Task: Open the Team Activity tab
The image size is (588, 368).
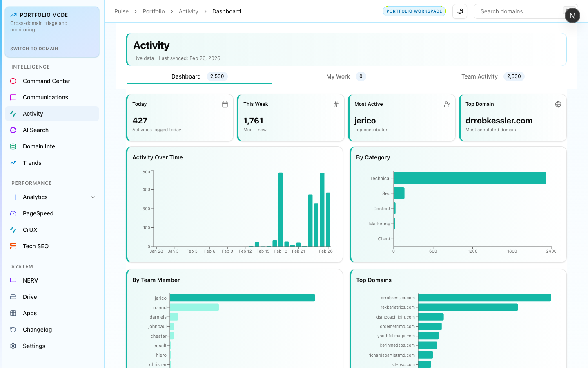Action: coord(479,76)
